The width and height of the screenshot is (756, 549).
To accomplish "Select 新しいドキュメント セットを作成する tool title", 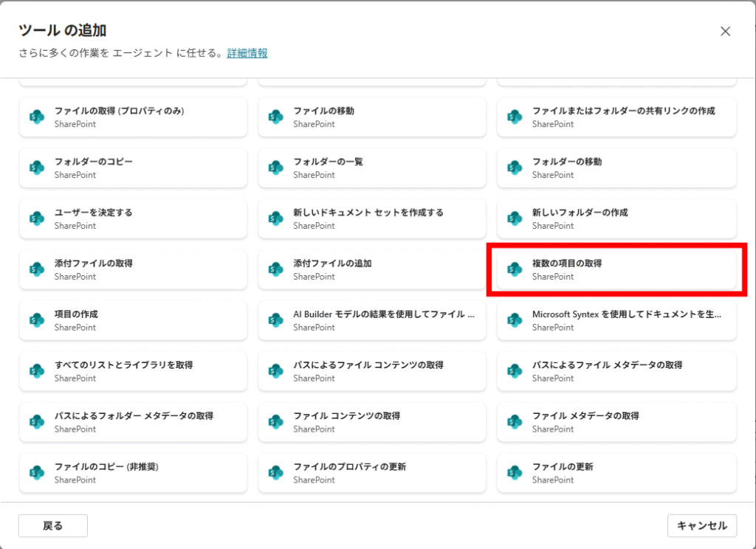I will (368, 213).
